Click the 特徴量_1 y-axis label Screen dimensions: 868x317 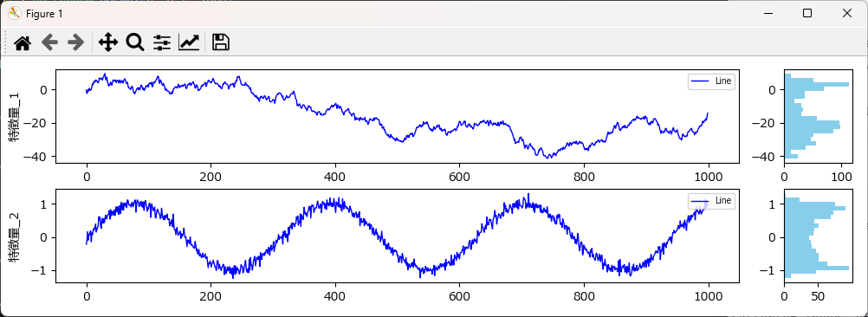pos(14,116)
